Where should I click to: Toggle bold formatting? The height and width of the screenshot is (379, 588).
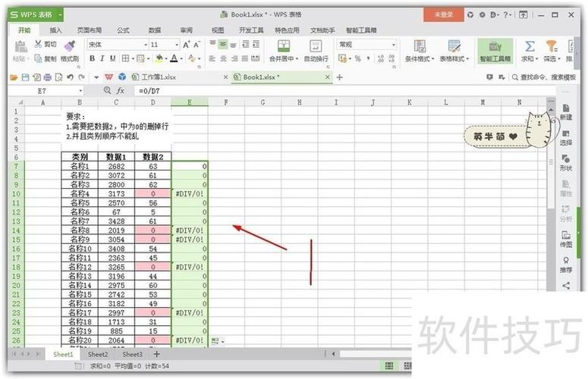(x=92, y=58)
